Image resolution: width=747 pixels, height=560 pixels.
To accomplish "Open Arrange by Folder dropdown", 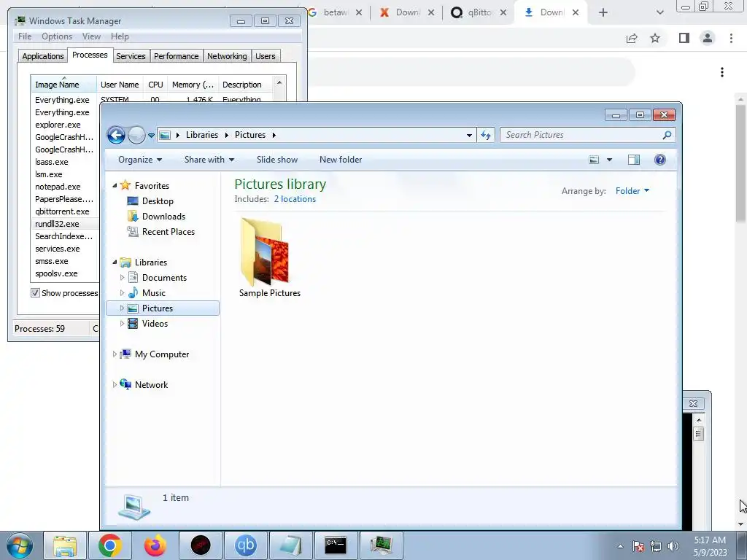I will [632, 191].
